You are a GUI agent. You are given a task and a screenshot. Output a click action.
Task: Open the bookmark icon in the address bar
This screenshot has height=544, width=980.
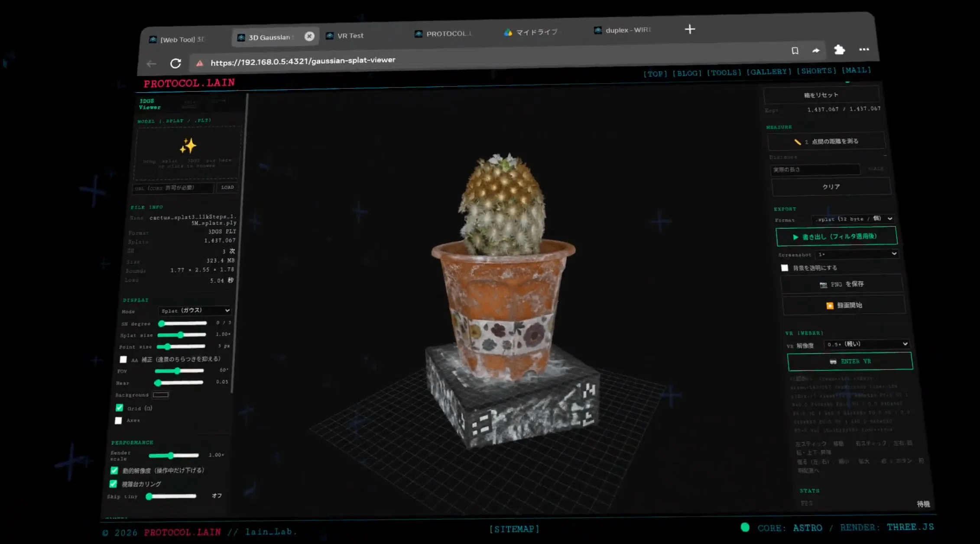pos(795,51)
